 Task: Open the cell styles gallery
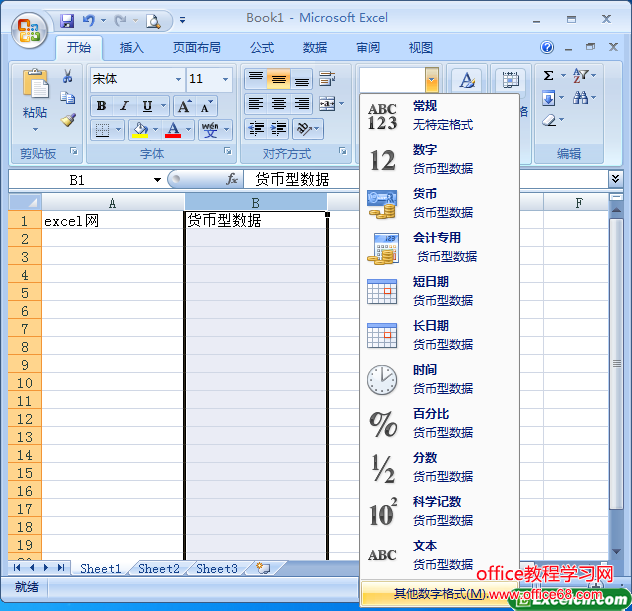(x=467, y=81)
